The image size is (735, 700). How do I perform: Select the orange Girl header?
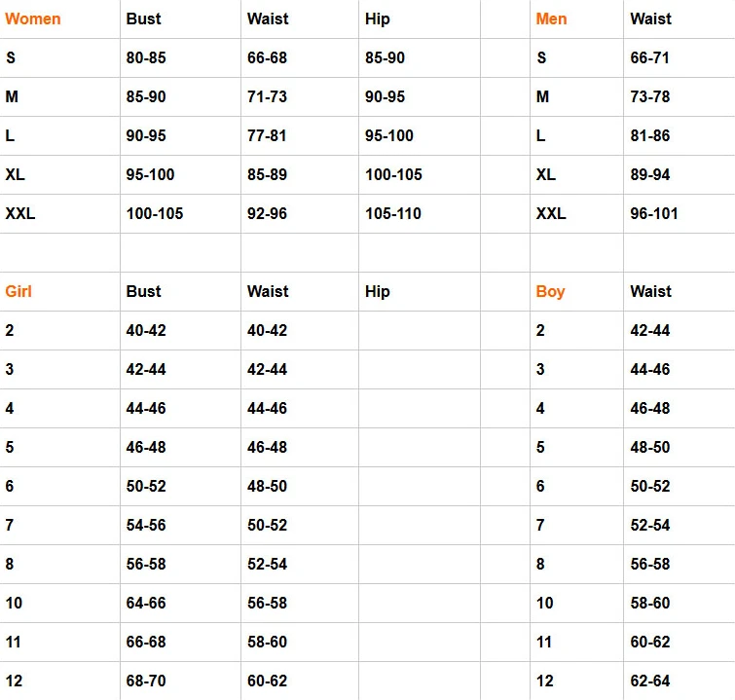18,291
